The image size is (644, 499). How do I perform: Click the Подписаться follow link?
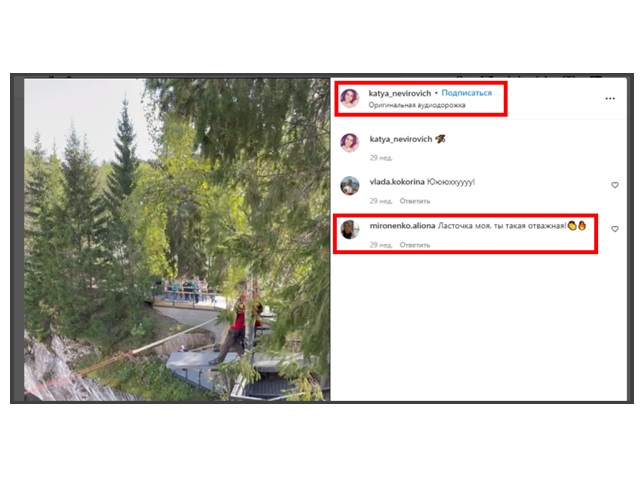(x=466, y=93)
